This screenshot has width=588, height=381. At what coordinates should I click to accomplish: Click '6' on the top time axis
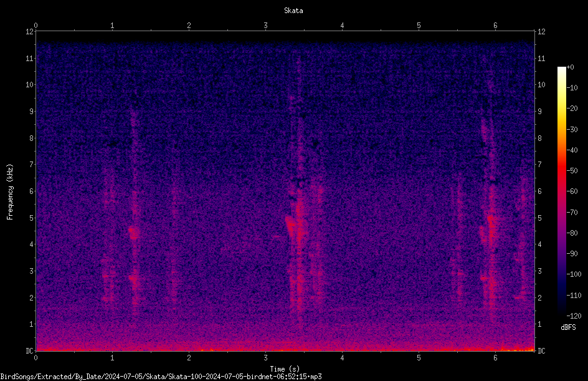[495, 26]
